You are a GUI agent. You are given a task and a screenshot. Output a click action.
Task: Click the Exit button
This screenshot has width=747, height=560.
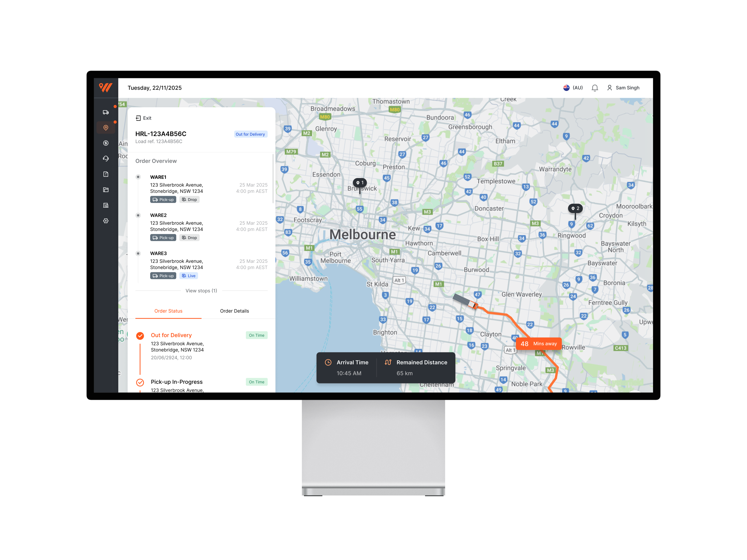pyautogui.click(x=144, y=118)
